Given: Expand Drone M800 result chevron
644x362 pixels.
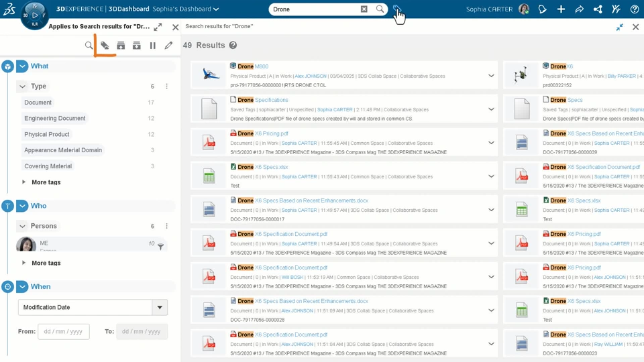Looking at the screenshot, I should point(491,76).
